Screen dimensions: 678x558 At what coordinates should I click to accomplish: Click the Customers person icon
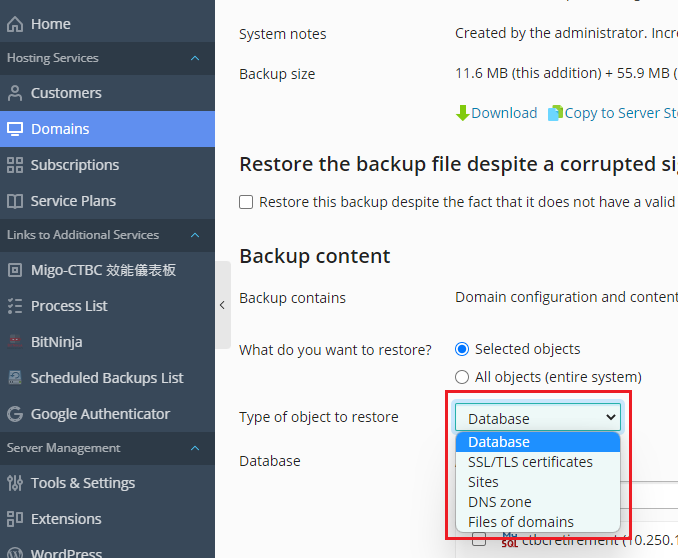(15, 93)
